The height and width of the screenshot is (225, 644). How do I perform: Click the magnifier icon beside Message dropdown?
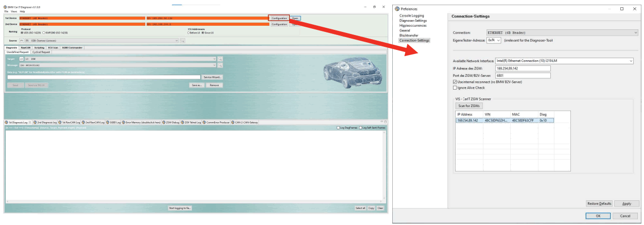[x=220, y=65]
